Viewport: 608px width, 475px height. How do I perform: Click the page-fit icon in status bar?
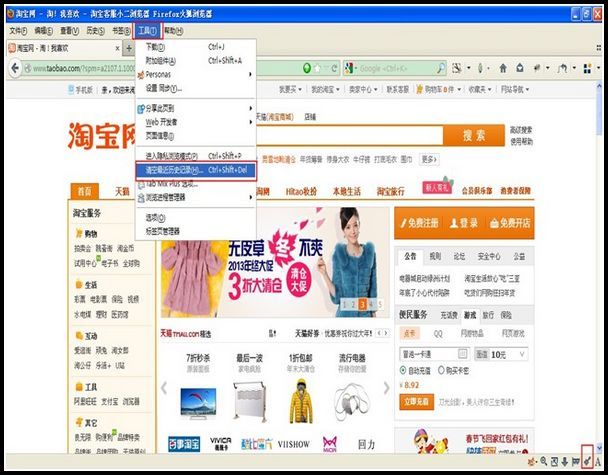click(x=554, y=461)
